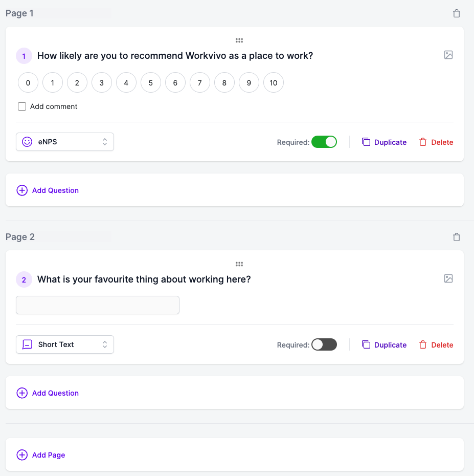Screen dimensions: 474x476
Task: Add image to question 2
Action: (448, 278)
